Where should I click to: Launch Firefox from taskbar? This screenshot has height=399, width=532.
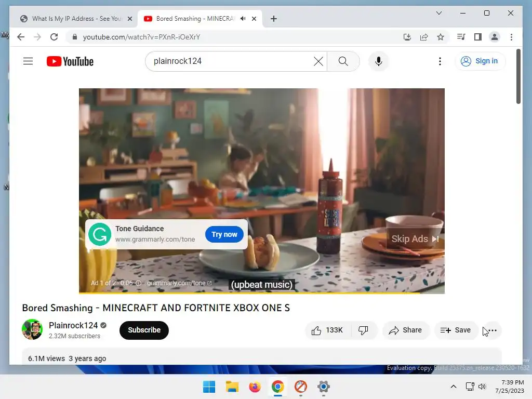(x=255, y=387)
